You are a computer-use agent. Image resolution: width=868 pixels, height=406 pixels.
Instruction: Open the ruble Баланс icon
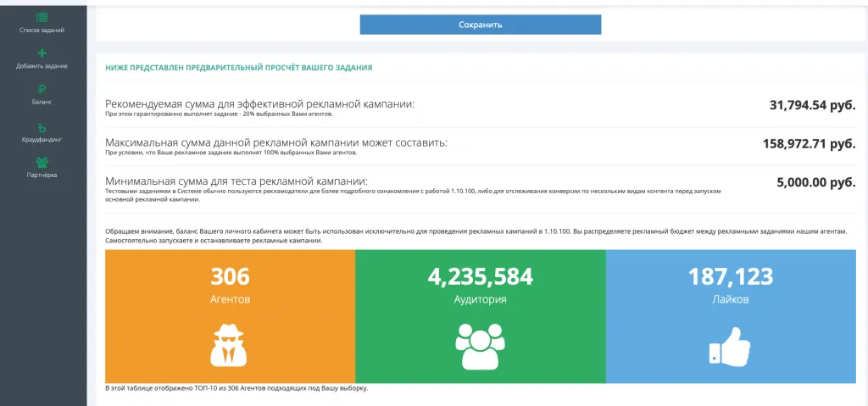point(42,89)
